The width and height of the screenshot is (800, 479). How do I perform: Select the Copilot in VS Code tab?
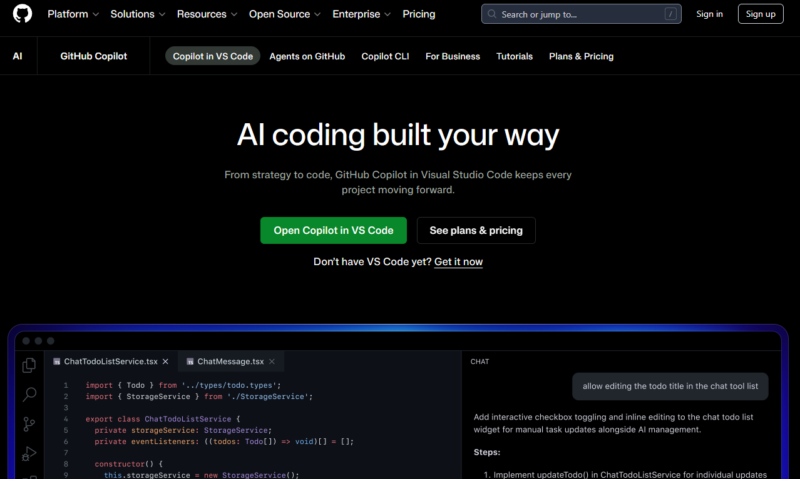[x=212, y=56]
